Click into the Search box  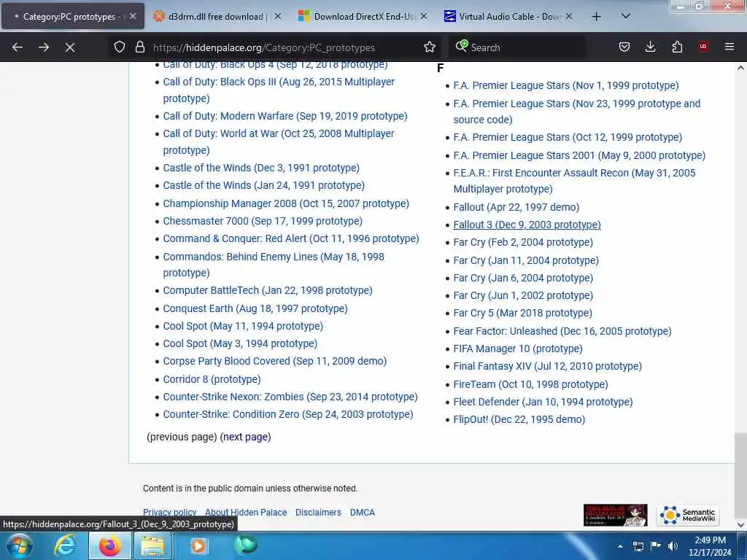(519, 47)
